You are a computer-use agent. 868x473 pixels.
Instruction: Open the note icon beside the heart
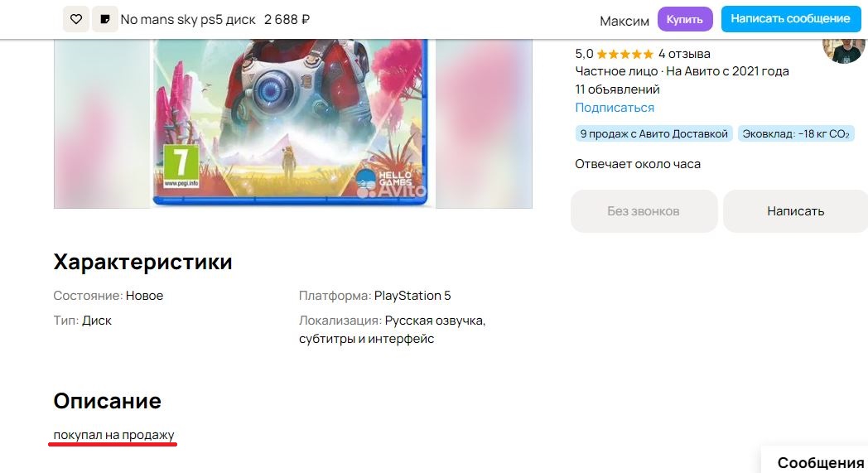[104, 19]
